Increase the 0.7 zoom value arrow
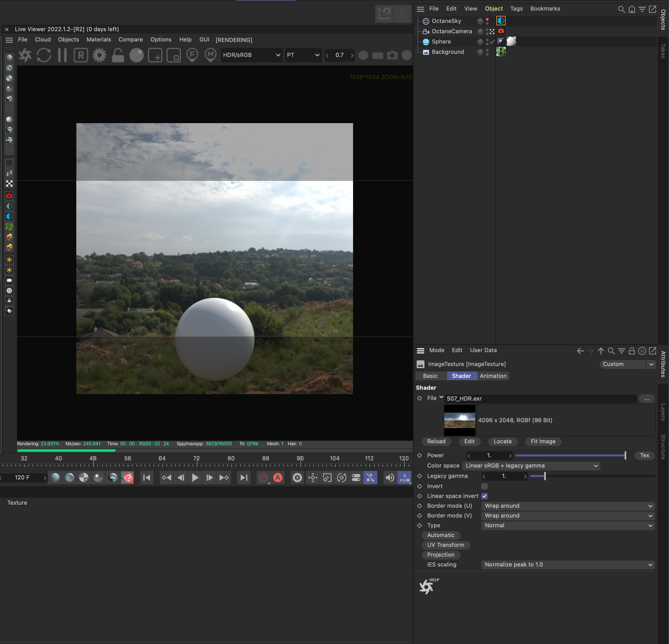This screenshot has height=644, width=669. click(x=352, y=55)
